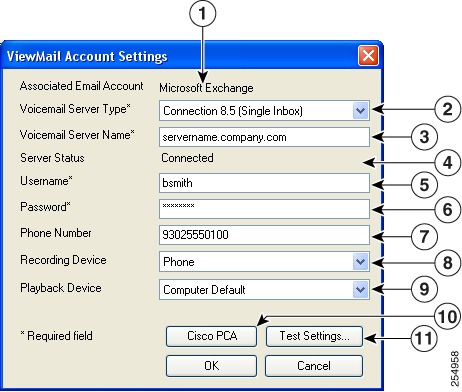The width and height of the screenshot is (462, 392).
Task: Click the Recording Device label
Action: point(63,260)
